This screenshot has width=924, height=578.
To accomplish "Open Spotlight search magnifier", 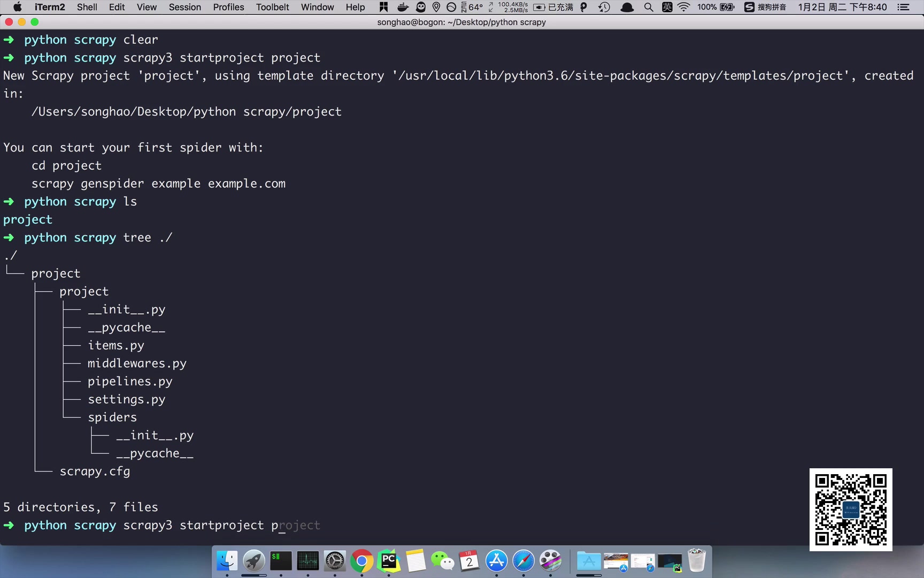I will pos(649,7).
